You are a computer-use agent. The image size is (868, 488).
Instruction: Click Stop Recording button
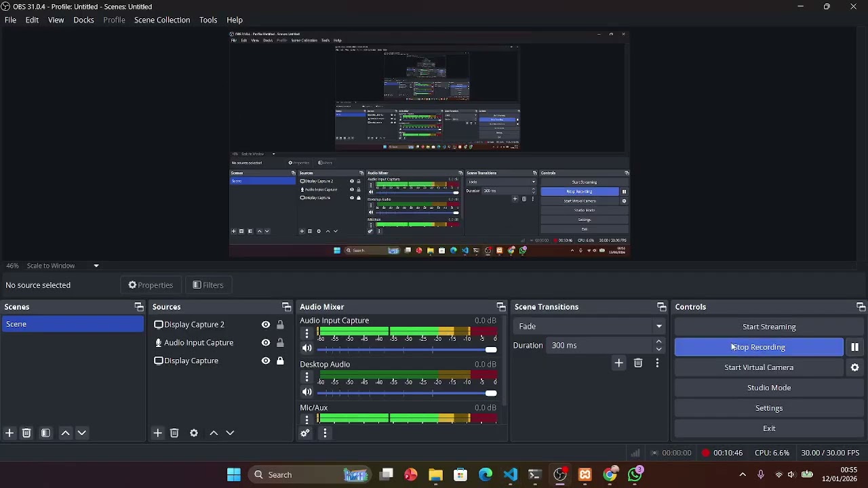759,347
